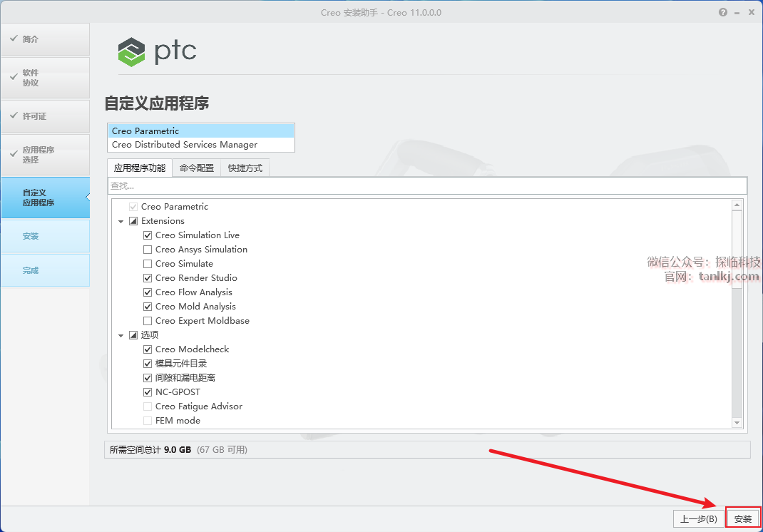Enable Creo Ansys Simulation checkbox
This screenshot has width=763, height=532.
(x=148, y=249)
